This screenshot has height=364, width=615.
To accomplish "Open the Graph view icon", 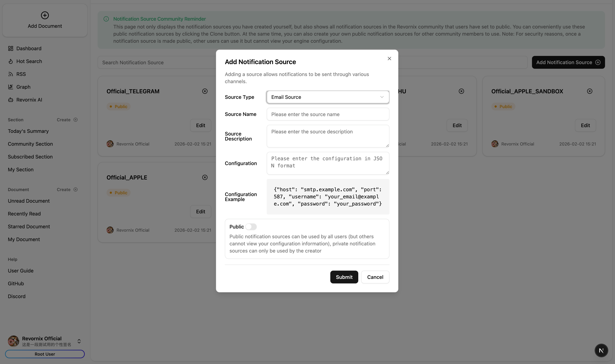I will tap(11, 87).
